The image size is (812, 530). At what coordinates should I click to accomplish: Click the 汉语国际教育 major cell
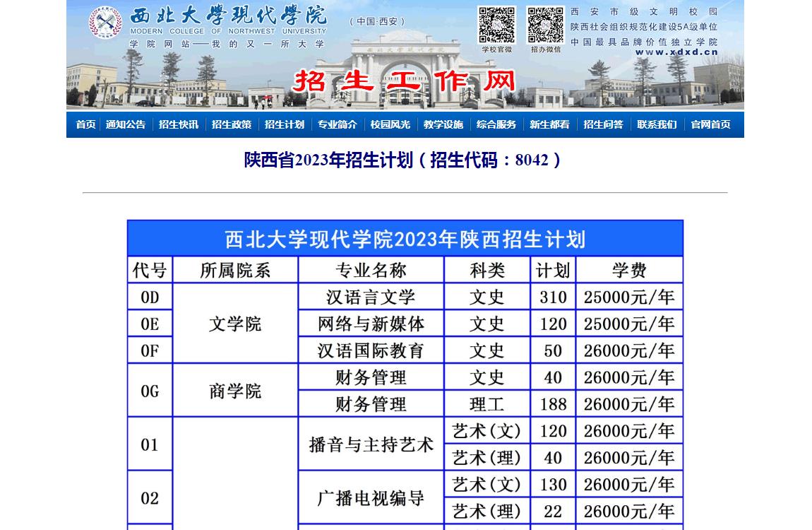(371, 351)
